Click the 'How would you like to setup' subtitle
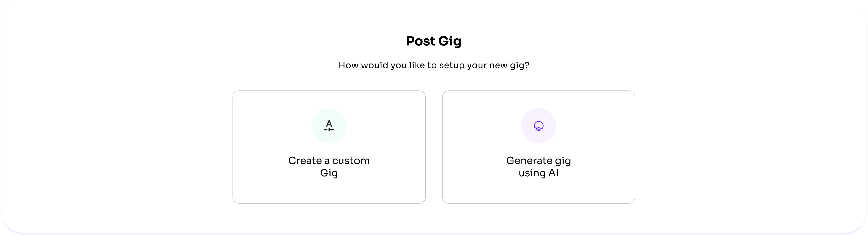Viewport: 868px width, 236px height. 434,65
